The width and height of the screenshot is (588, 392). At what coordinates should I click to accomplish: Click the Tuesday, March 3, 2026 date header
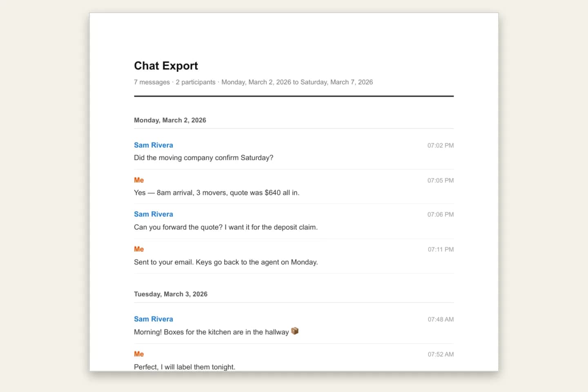point(171,294)
